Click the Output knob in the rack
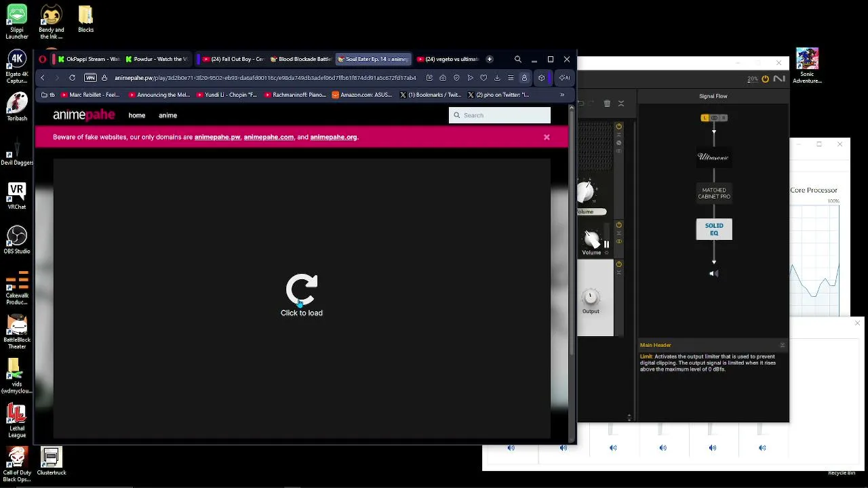The width and height of the screenshot is (868, 488). point(591,298)
